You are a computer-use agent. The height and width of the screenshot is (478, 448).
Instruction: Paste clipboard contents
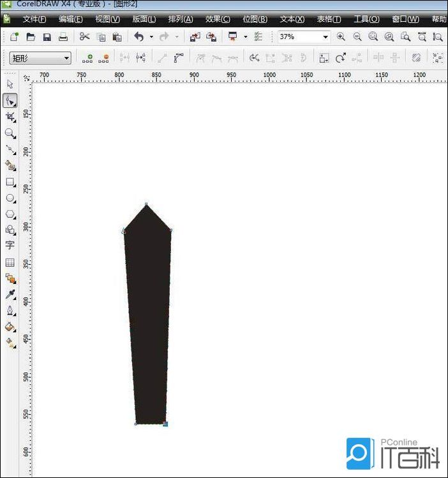[x=117, y=37]
